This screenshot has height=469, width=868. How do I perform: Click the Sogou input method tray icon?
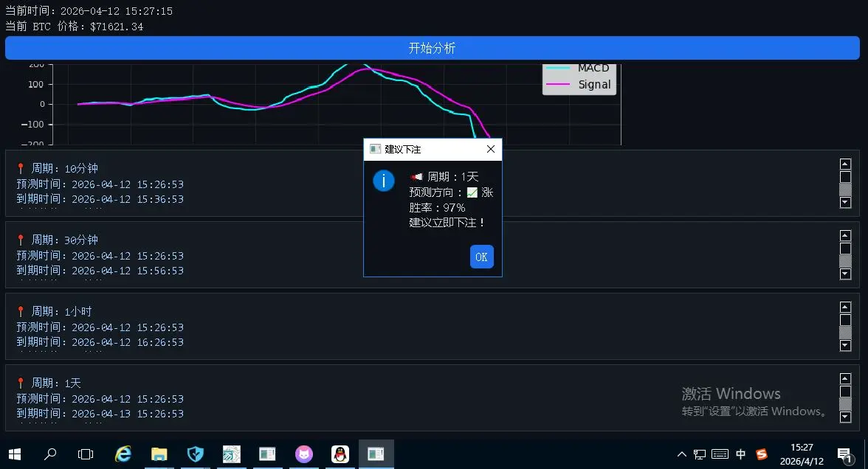pos(762,454)
